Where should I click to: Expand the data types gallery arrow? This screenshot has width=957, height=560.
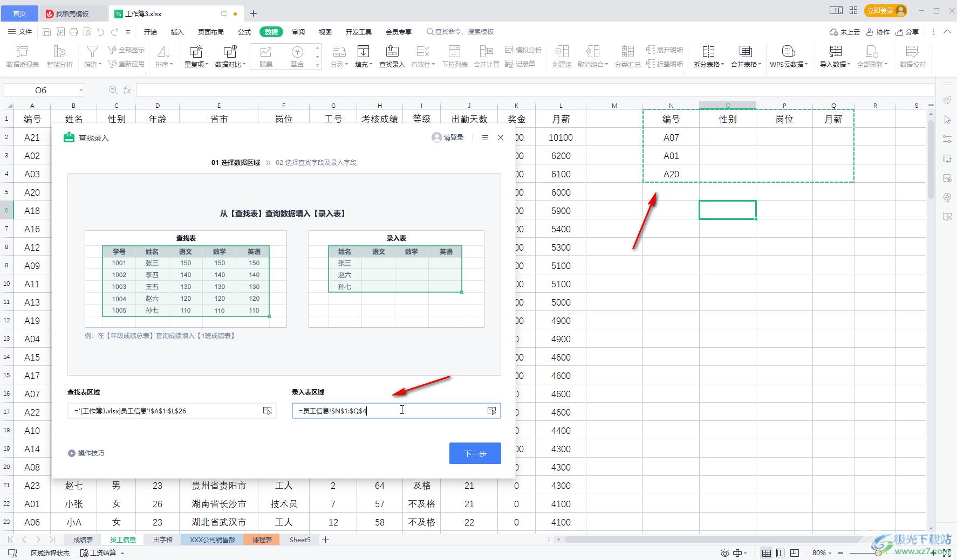317,65
